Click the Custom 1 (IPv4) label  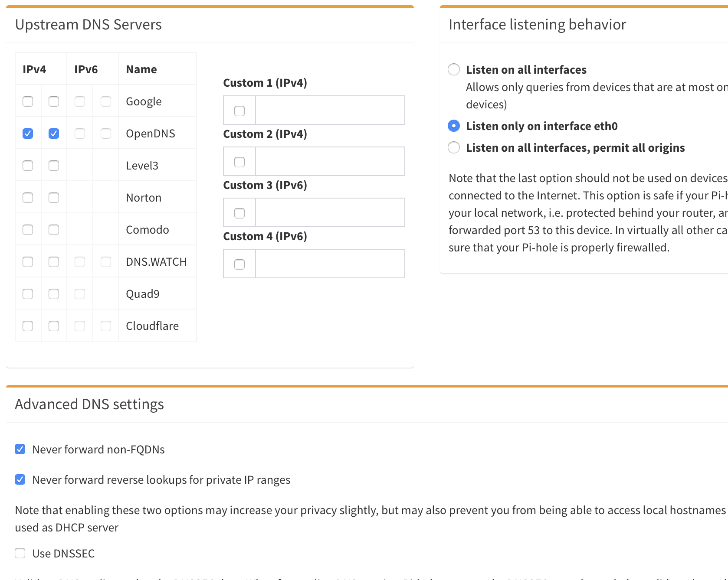tap(265, 83)
